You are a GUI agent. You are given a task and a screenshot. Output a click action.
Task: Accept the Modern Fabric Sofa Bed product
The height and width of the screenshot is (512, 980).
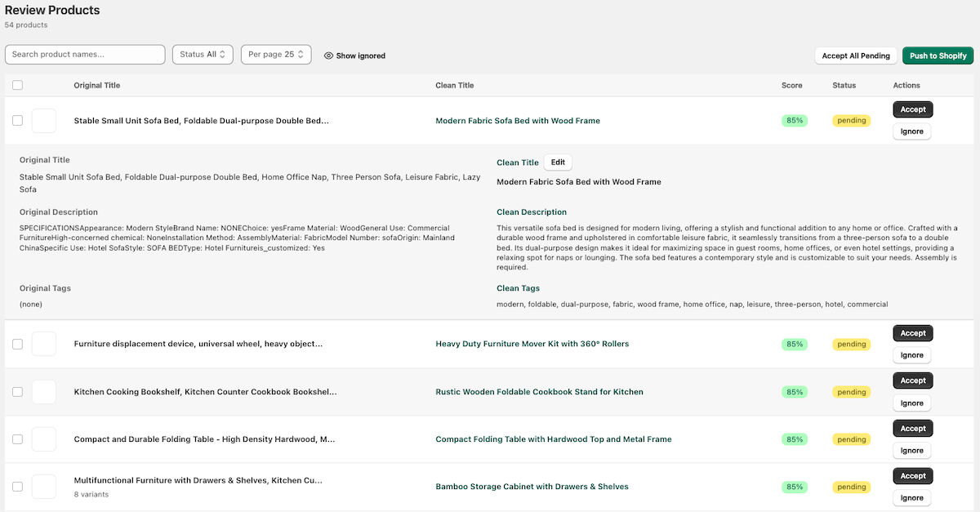point(913,109)
